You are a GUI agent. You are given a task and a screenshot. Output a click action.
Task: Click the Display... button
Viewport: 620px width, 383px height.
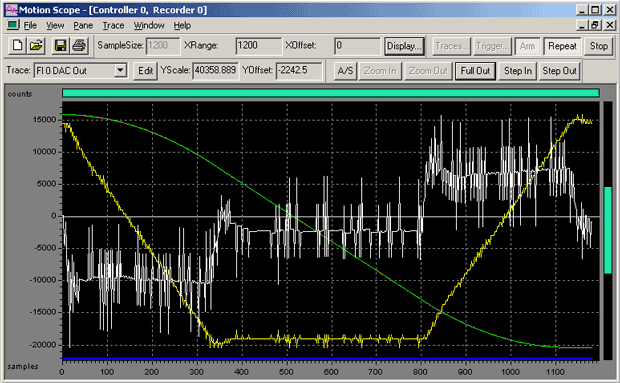click(x=404, y=46)
